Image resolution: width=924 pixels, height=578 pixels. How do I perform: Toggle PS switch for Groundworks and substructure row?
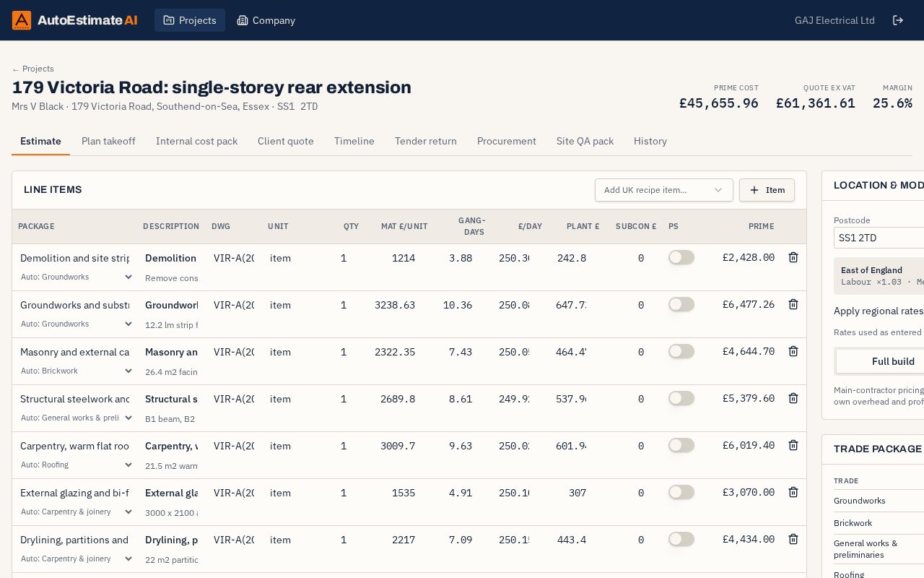click(x=681, y=304)
